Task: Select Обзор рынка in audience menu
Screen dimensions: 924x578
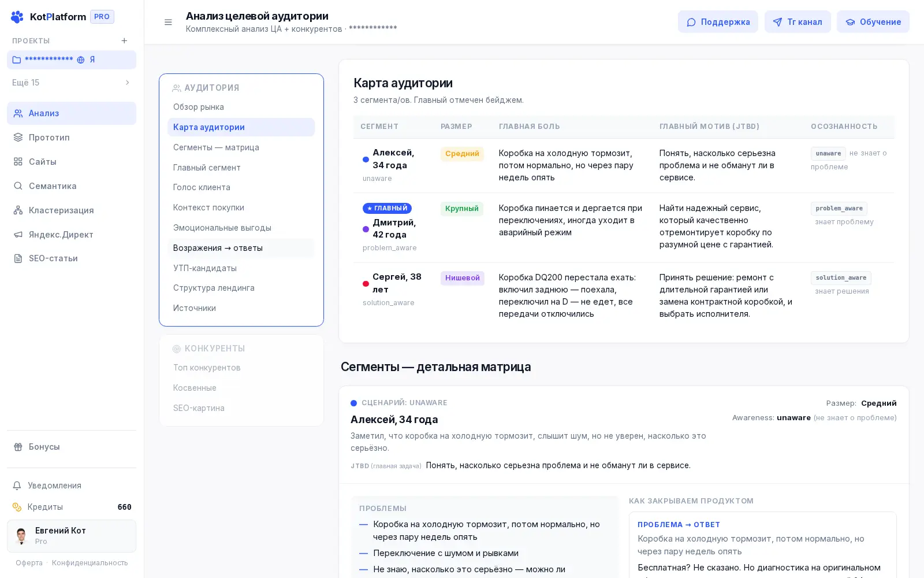Action: (241, 107)
